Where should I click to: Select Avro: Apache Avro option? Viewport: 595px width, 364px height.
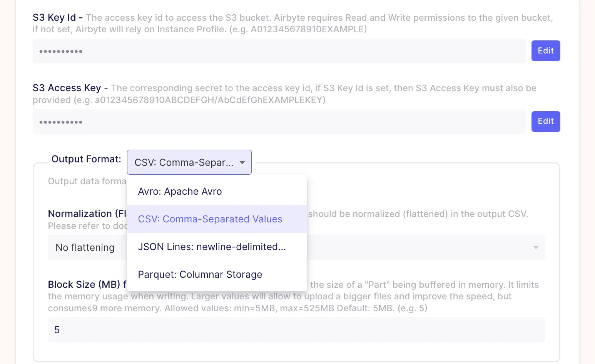[180, 191]
